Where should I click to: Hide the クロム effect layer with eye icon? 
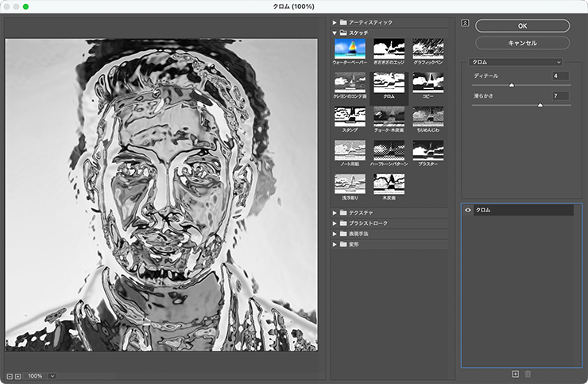(x=468, y=210)
